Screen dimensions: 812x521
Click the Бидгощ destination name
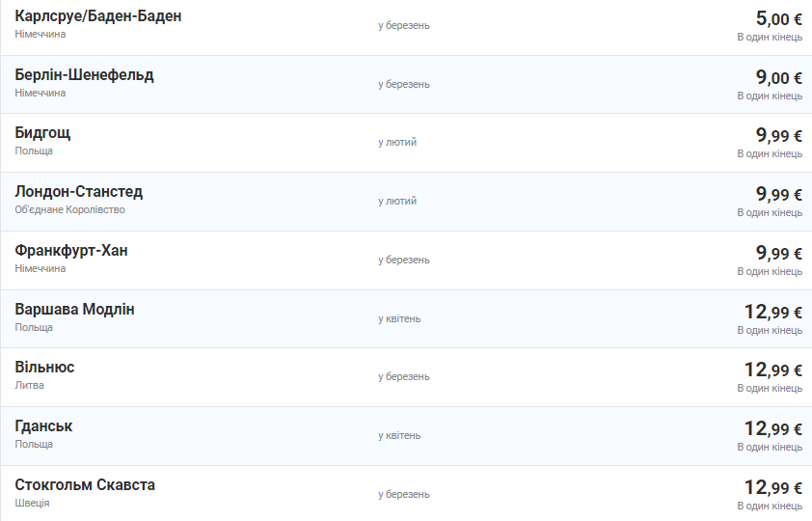click(x=43, y=133)
